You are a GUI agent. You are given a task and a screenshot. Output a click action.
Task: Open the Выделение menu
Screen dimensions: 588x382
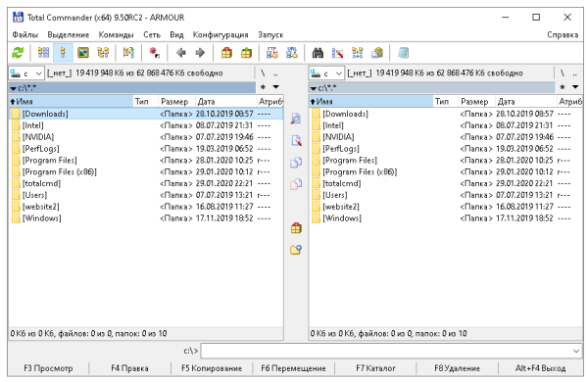[x=69, y=35]
